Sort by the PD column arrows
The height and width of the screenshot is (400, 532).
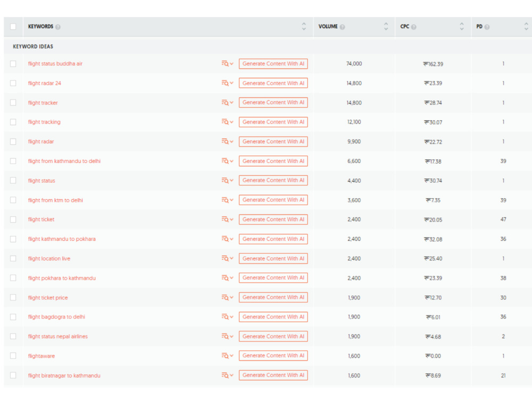coord(526,27)
